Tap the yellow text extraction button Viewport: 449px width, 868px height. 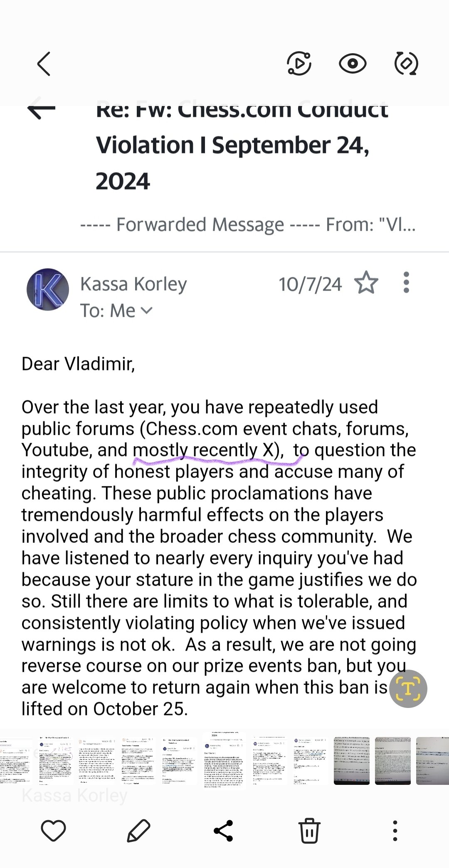tap(408, 688)
